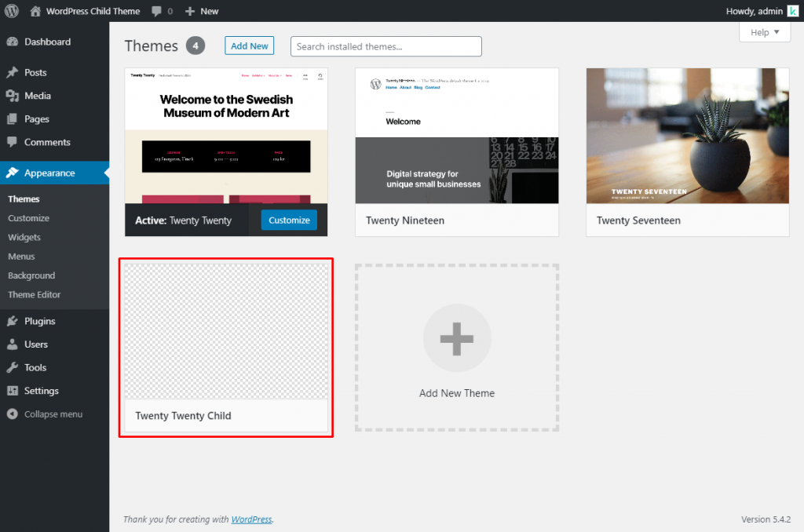
Task: Open the Users menu
Action: point(36,344)
